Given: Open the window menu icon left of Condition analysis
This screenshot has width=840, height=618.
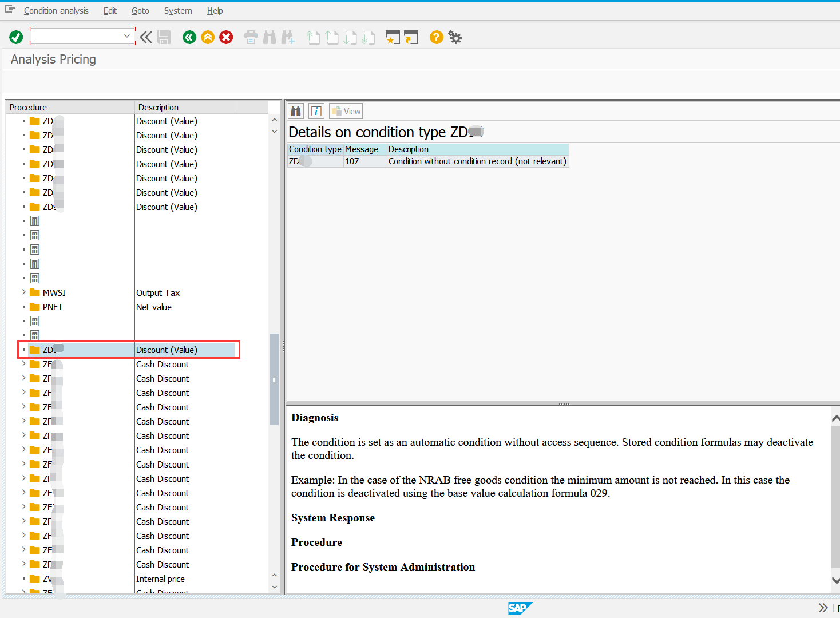Looking at the screenshot, I should tap(10, 10).
